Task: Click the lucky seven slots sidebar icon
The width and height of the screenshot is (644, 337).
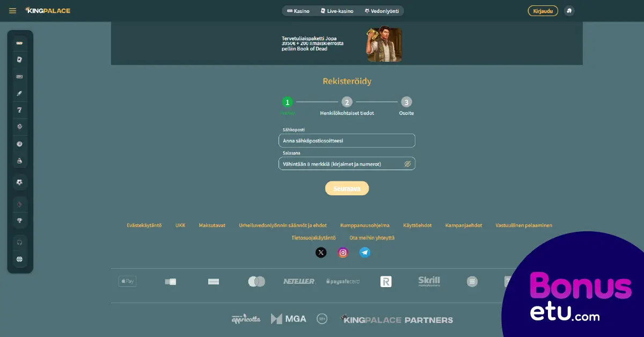Action: click(x=20, y=110)
